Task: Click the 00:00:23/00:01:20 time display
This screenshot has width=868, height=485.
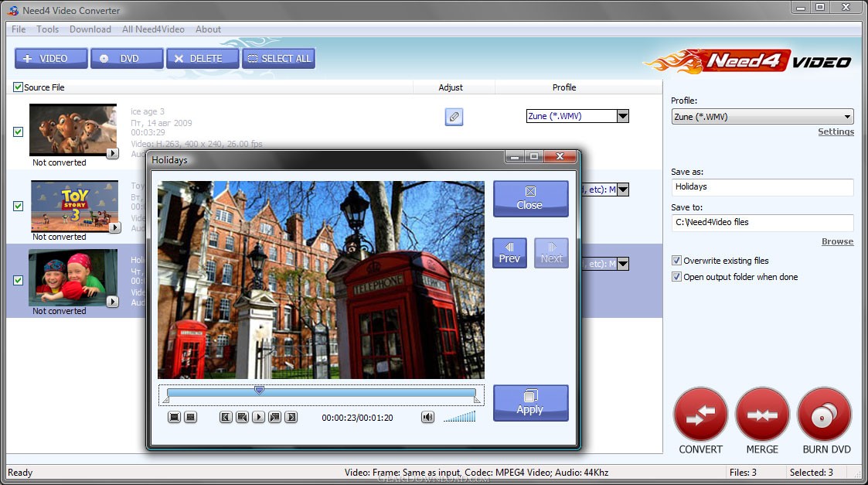Action: 358,418
